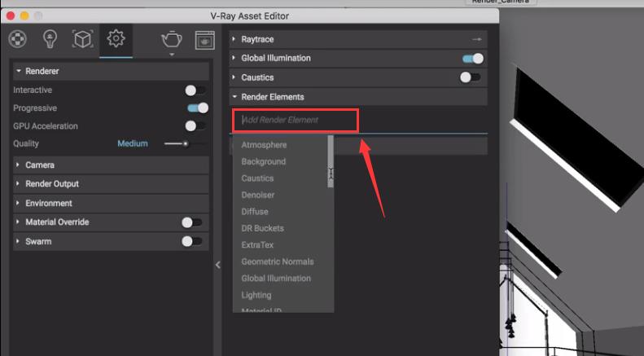Toggle Progressive rendering switch
Viewport: 644px width, 356px height.
tap(198, 108)
